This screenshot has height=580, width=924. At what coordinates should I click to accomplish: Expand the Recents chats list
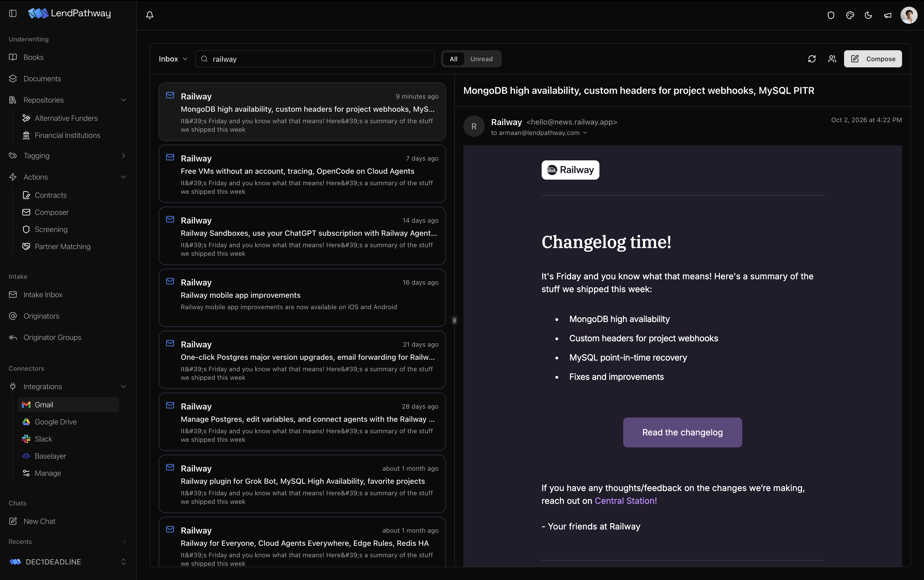coord(124,542)
